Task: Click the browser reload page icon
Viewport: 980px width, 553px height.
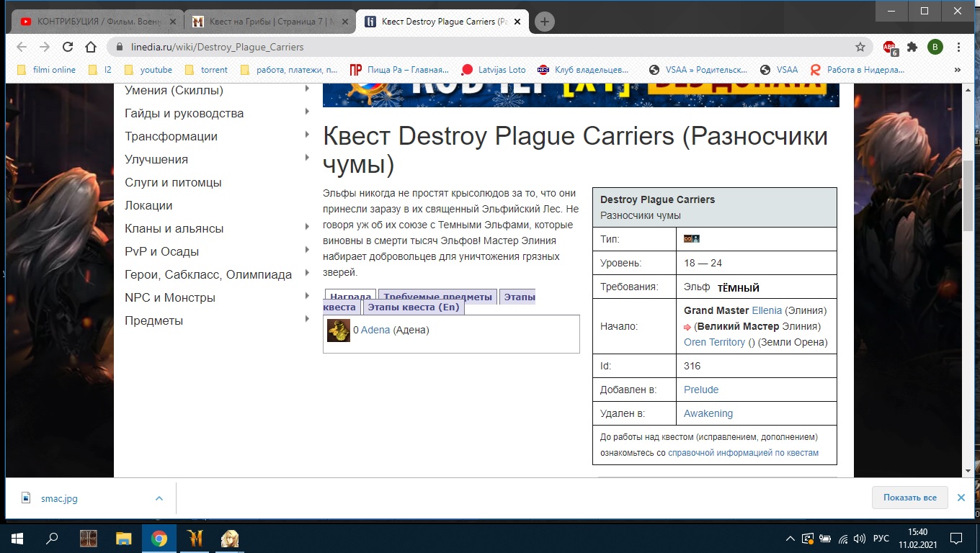Action: [x=68, y=47]
